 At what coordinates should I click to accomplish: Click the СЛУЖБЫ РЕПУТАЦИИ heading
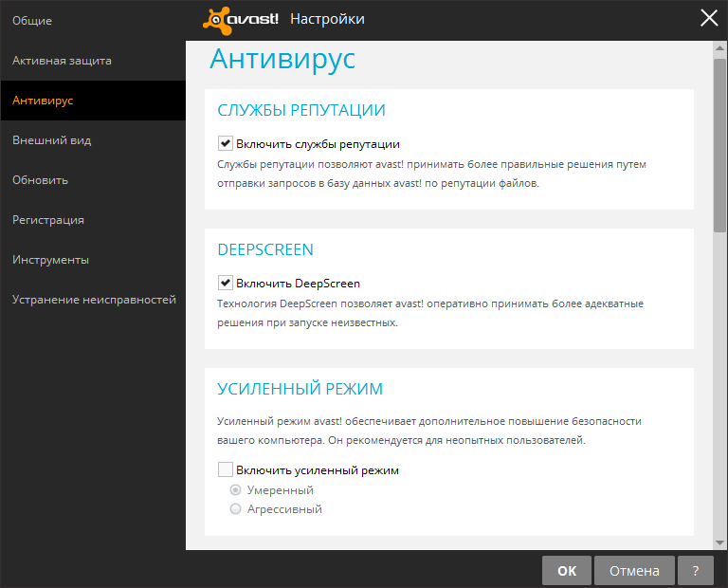[x=301, y=110]
